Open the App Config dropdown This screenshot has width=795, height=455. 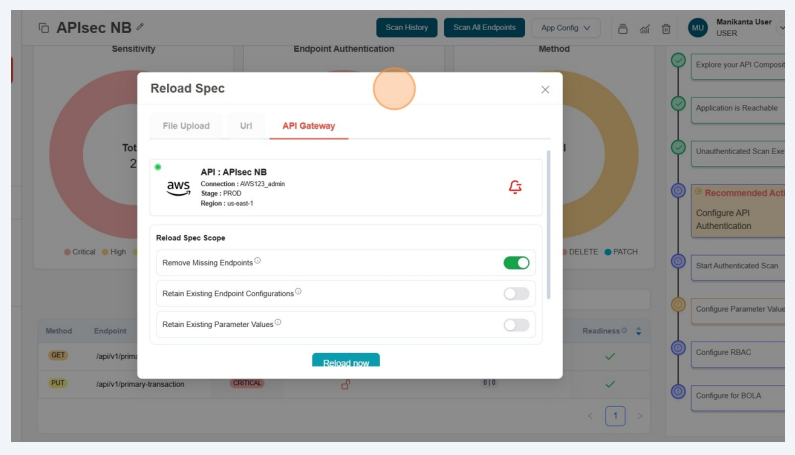pyautogui.click(x=566, y=28)
